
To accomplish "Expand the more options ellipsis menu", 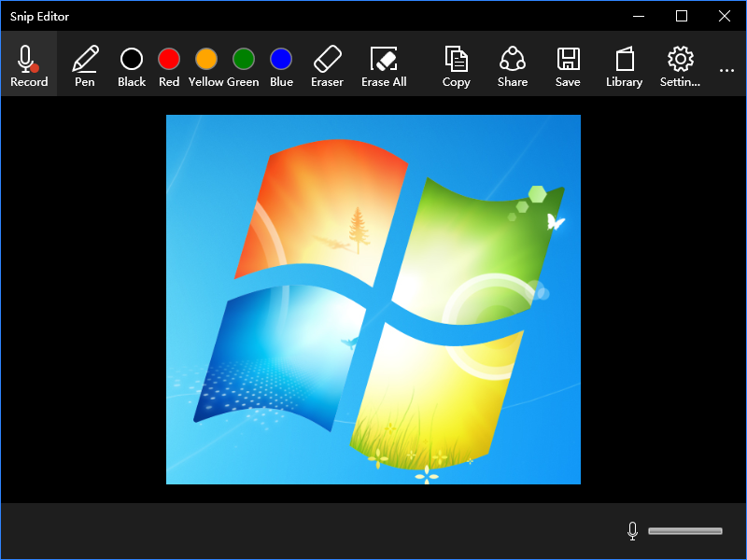I will click(726, 70).
